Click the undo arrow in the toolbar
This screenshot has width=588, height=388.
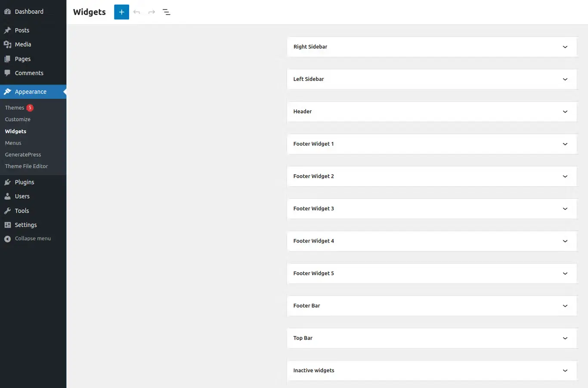click(x=136, y=12)
